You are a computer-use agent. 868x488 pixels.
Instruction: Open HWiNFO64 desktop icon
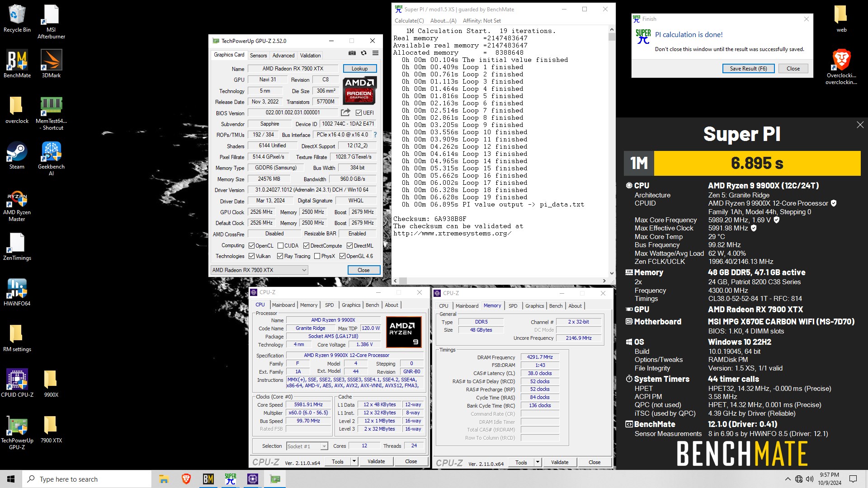pyautogui.click(x=17, y=292)
